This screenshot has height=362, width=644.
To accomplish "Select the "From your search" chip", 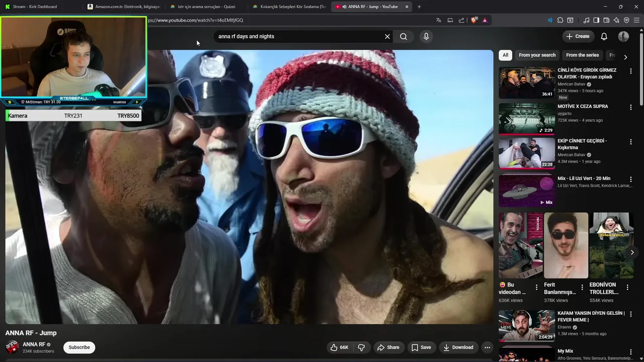I will [537, 55].
